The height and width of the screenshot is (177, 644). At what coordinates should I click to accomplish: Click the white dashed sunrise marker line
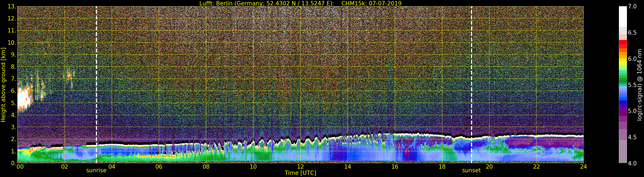tap(96, 85)
